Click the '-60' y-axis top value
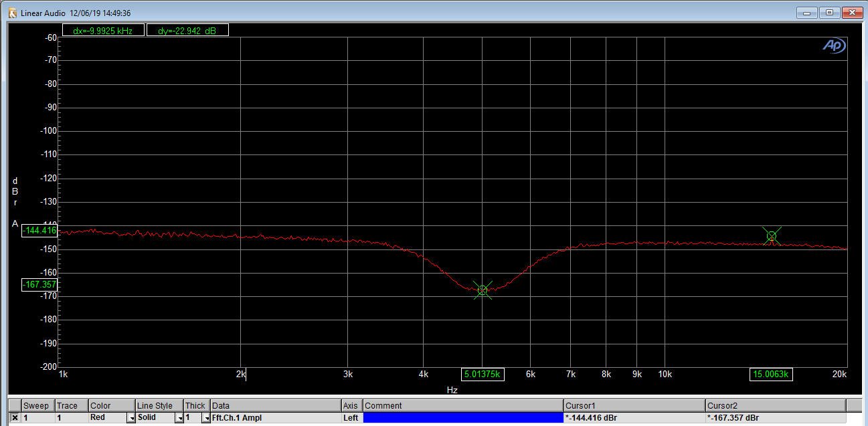 click(x=50, y=37)
